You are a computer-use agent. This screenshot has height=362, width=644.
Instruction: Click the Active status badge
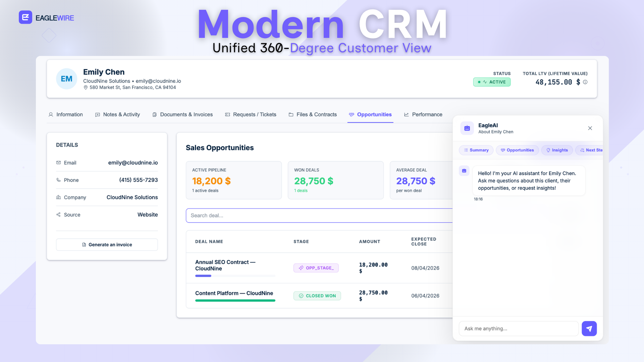click(x=492, y=82)
